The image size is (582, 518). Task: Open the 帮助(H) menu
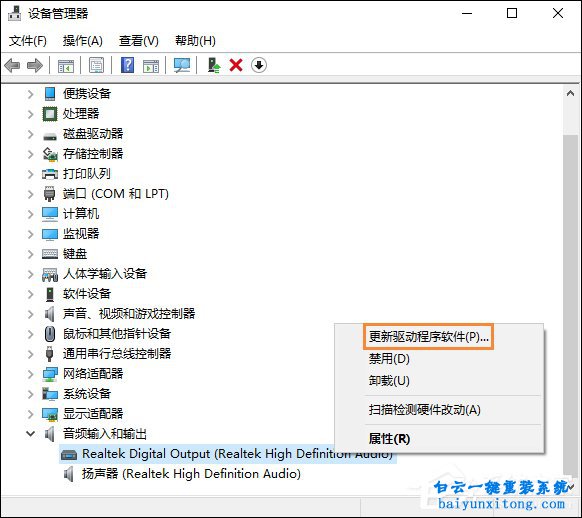195,41
